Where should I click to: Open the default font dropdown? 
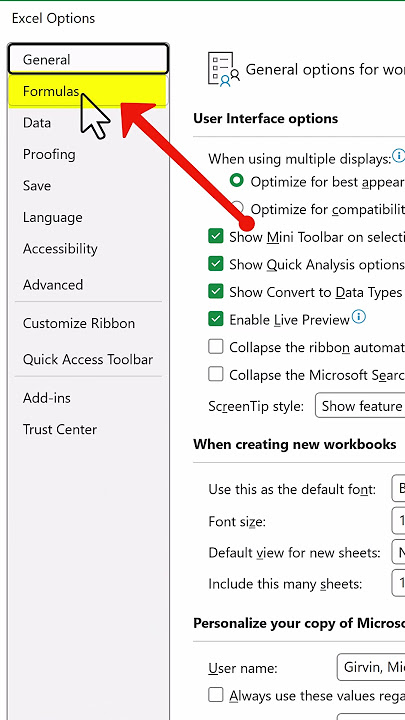(x=398, y=489)
